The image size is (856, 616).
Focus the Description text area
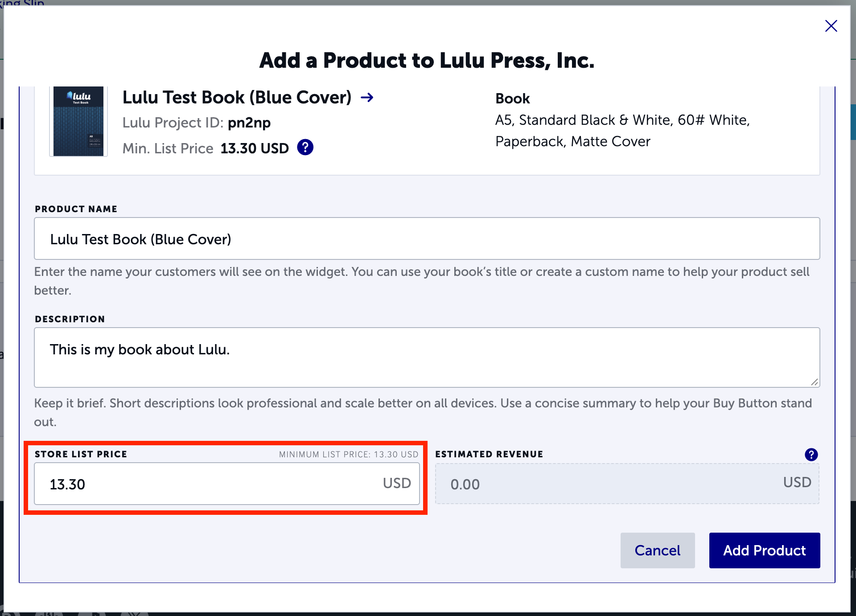pyautogui.click(x=427, y=357)
